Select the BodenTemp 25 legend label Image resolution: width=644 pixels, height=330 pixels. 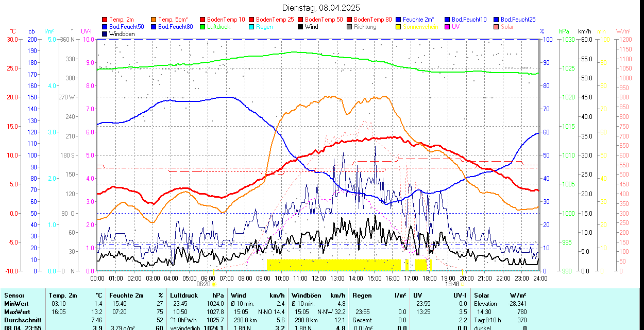pyautogui.click(x=275, y=20)
